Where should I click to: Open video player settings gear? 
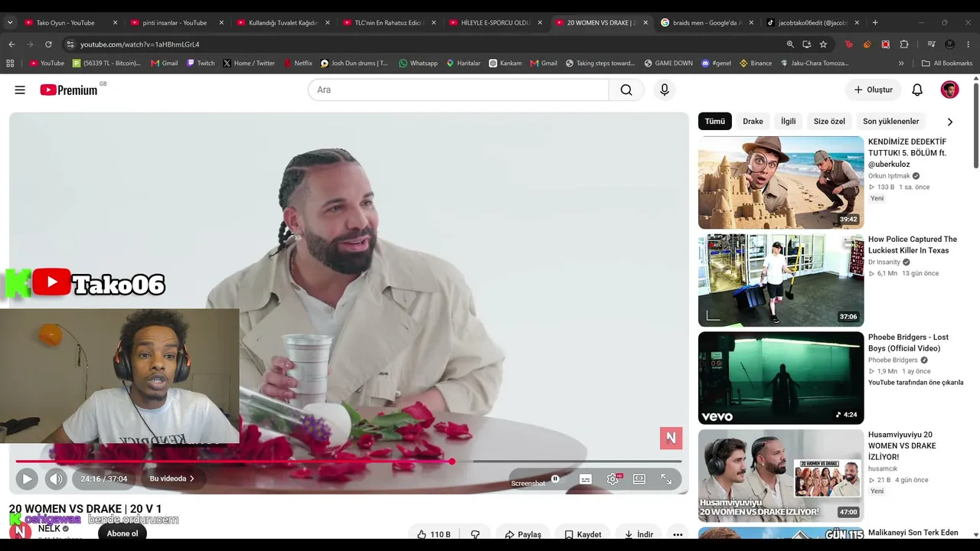pyautogui.click(x=613, y=479)
